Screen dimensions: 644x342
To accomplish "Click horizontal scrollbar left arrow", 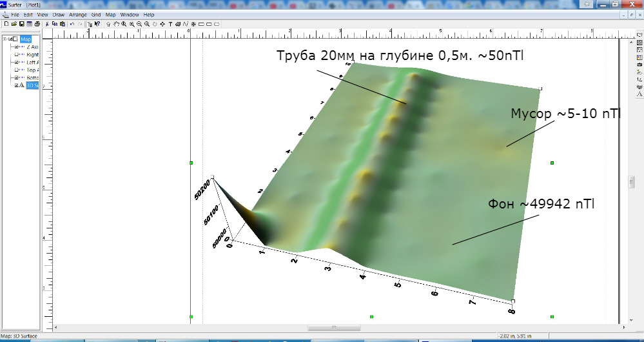I will tap(56, 328).
